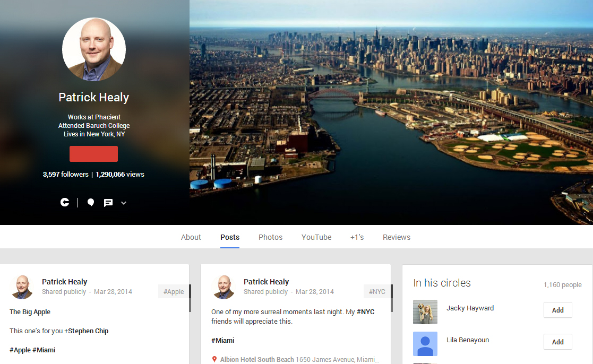Viewport: 593px width, 364px height.
Task: Add Jacky Hayward to circles
Action: (x=557, y=310)
